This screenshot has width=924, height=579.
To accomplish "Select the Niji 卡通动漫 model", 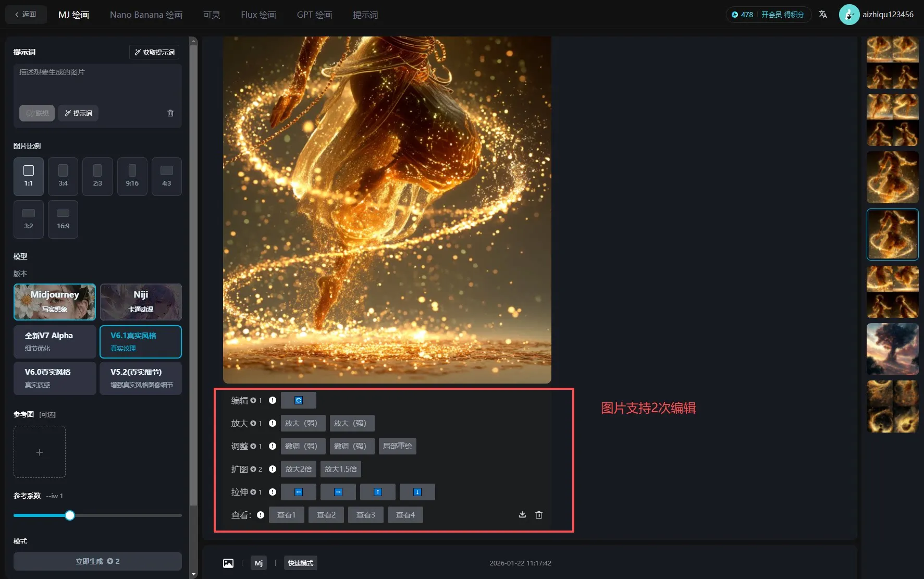I will 141,302.
